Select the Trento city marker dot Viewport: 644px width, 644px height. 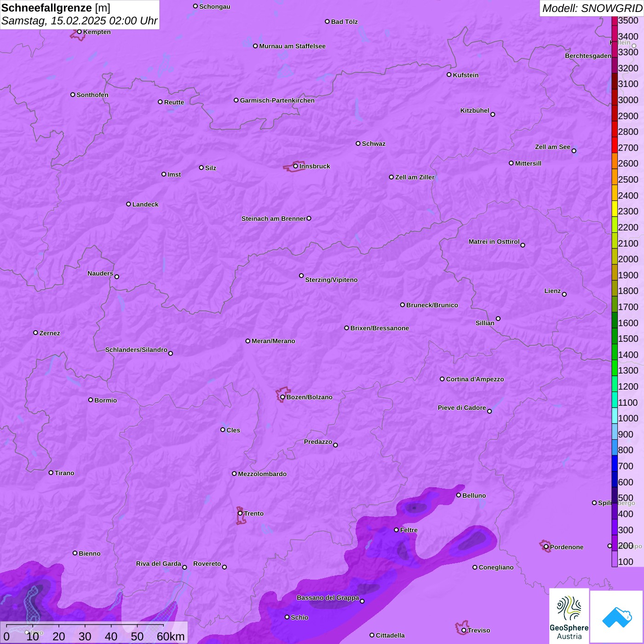(x=240, y=513)
